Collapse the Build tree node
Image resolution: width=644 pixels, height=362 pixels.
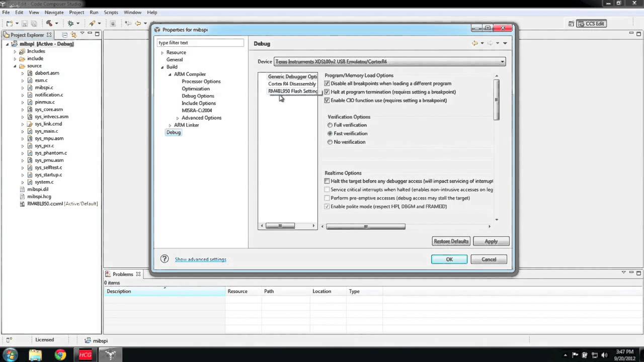[162, 67]
